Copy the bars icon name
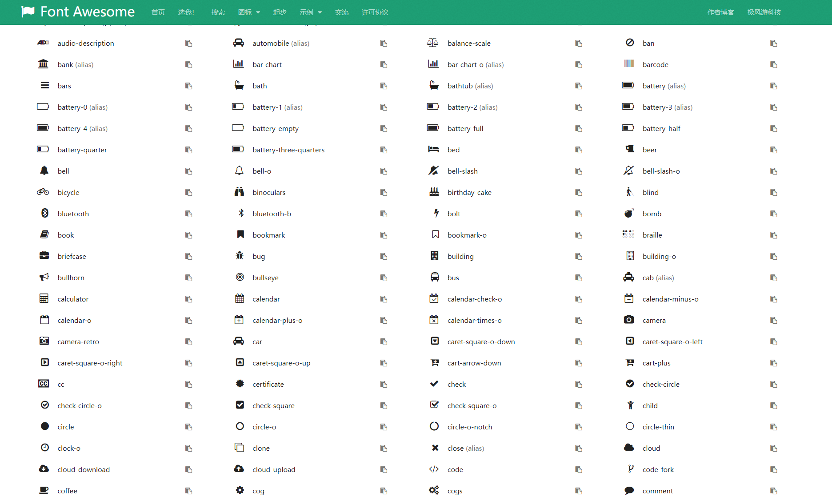The image size is (832, 504). coord(188,86)
